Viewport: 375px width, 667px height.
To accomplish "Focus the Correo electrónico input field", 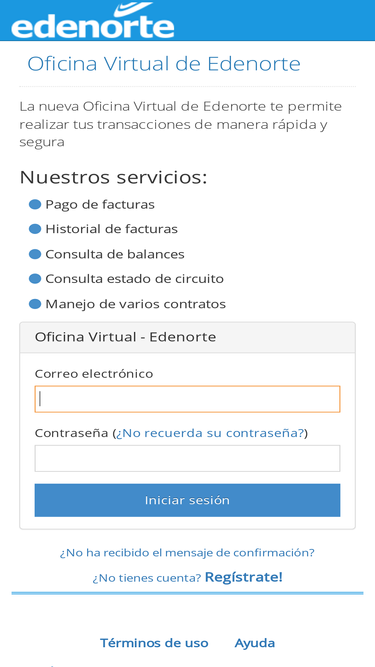I will (x=188, y=399).
